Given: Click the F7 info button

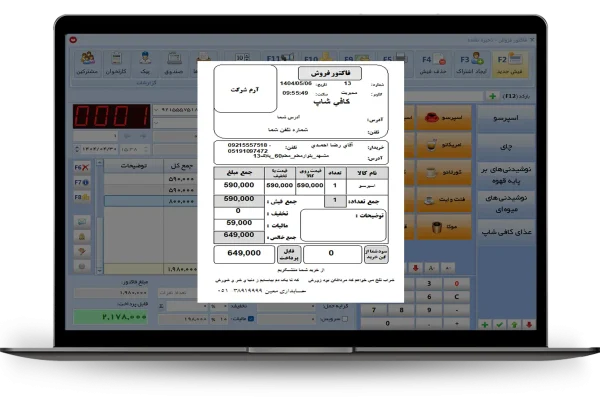Looking at the screenshot, I should point(82,182).
